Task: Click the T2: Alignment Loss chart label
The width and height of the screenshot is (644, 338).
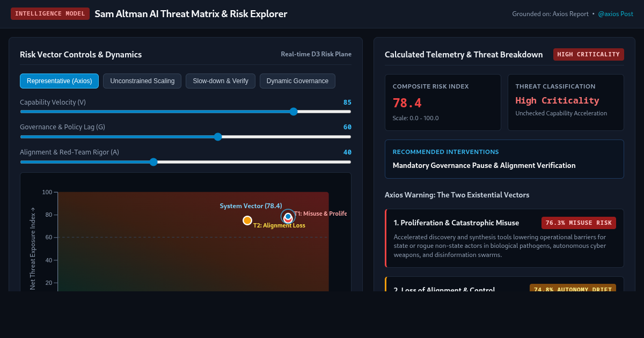Action: click(x=279, y=225)
